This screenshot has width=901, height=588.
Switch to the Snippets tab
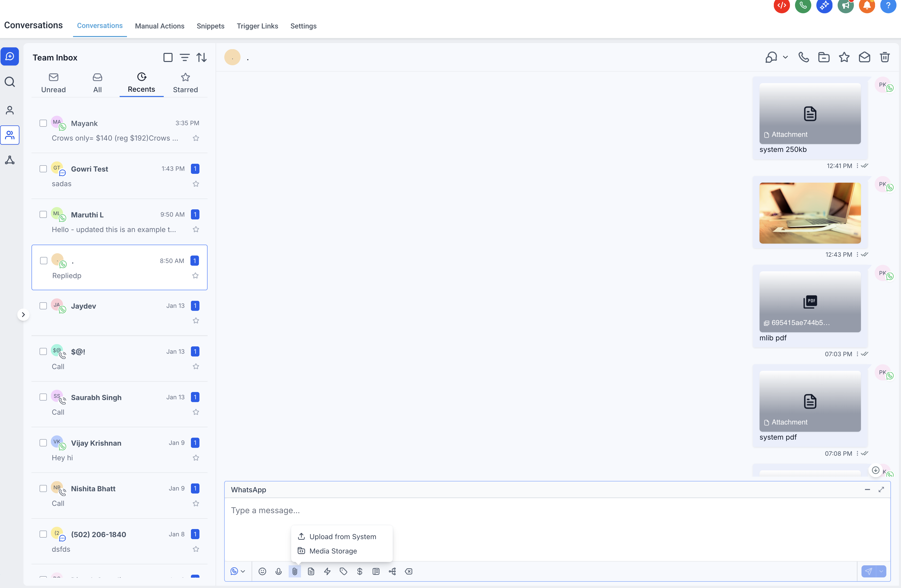point(211,26)
